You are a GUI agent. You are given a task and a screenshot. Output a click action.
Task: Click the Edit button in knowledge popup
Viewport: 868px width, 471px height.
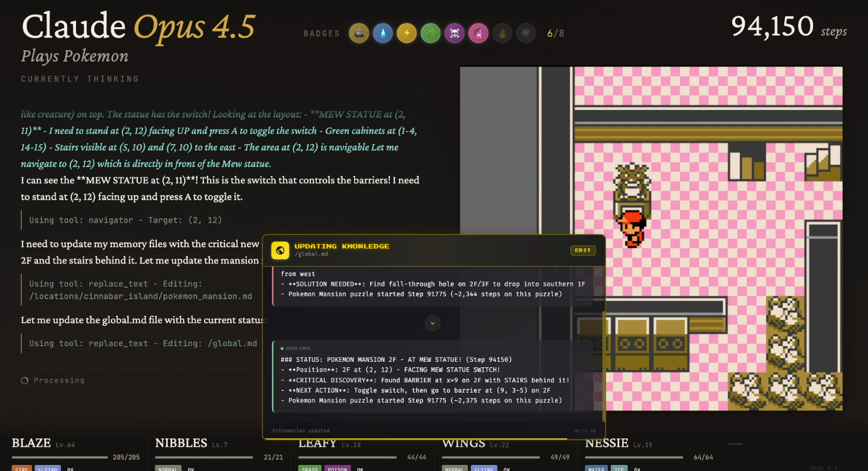[583, 250]
